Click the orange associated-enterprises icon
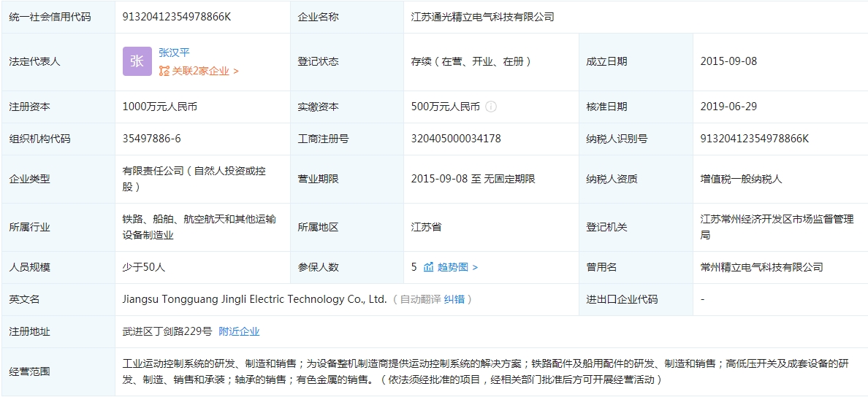This screenshot has width=868, height=397. pos(164,71)
